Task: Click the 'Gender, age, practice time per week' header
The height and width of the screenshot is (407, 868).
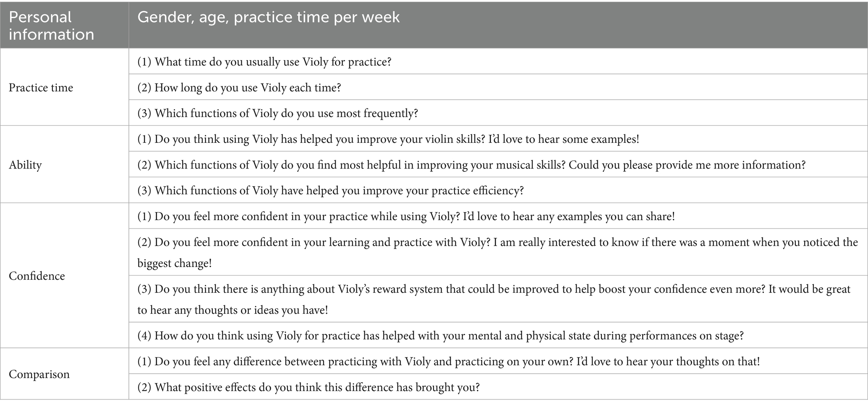Action: coord(268,17)
